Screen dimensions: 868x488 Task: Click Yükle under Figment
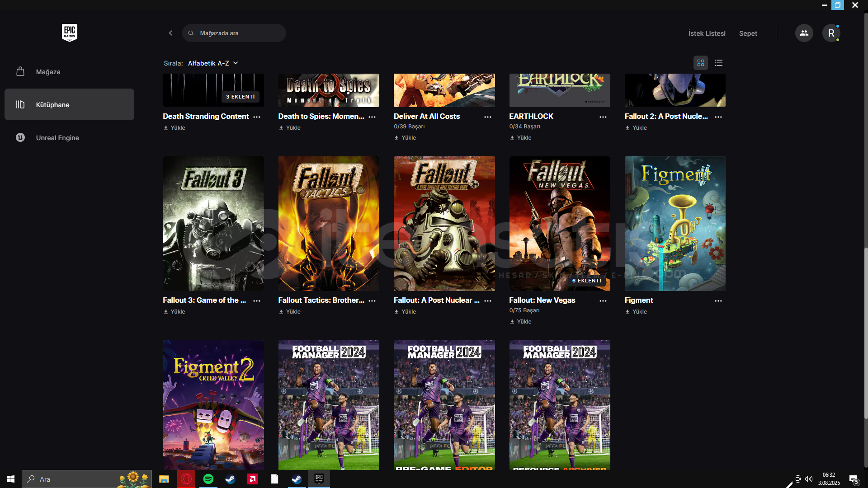[636, 312]
